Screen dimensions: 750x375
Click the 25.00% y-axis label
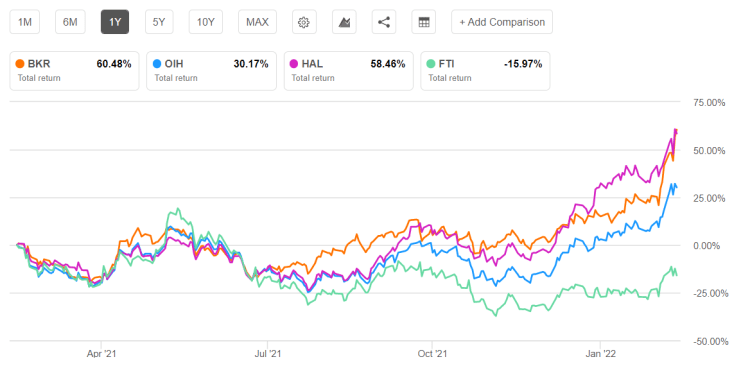click(710, 198)
